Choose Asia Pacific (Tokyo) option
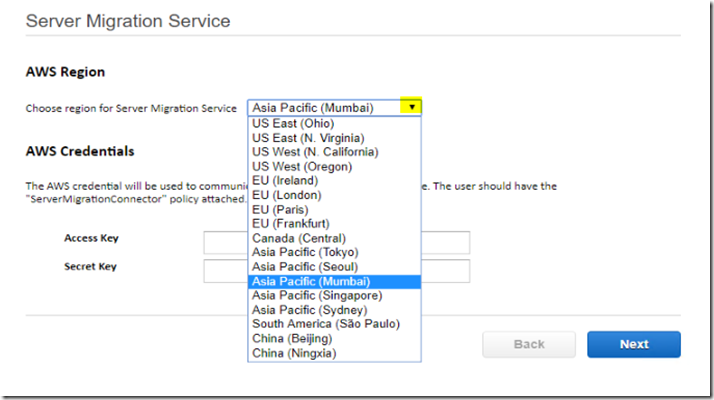The image size is (714, 400). point(334,252)
